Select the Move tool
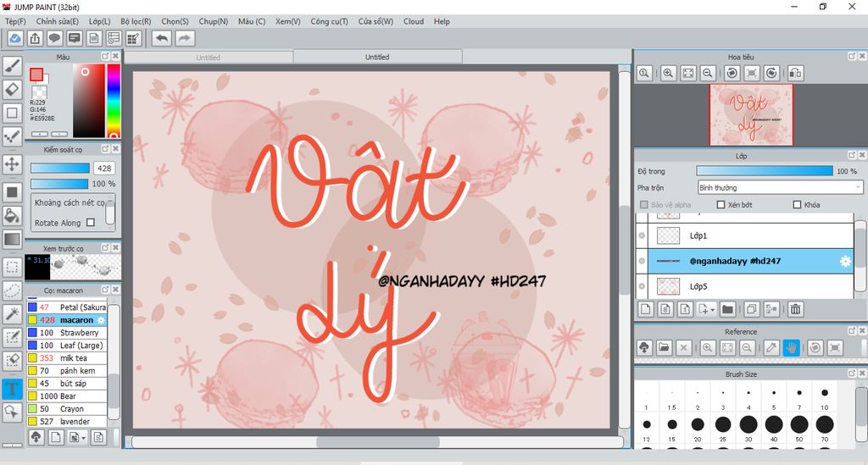The image size is (868, 465). tap(12, 164)
